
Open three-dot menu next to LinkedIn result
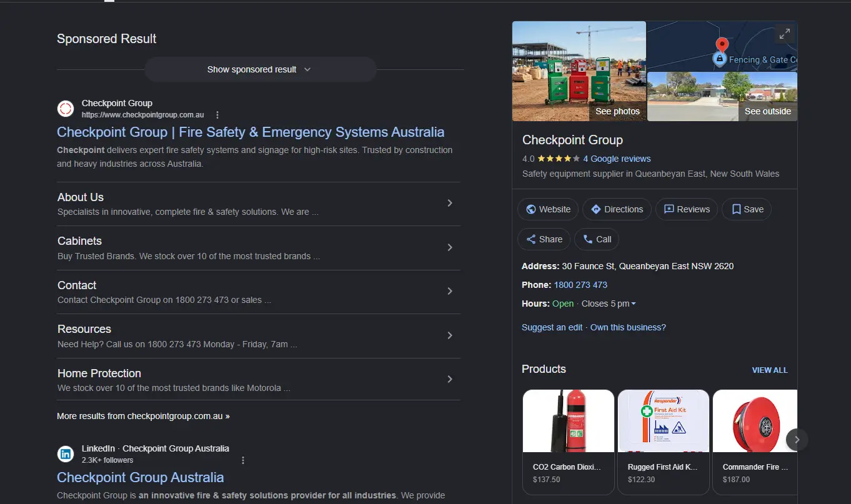243,460
